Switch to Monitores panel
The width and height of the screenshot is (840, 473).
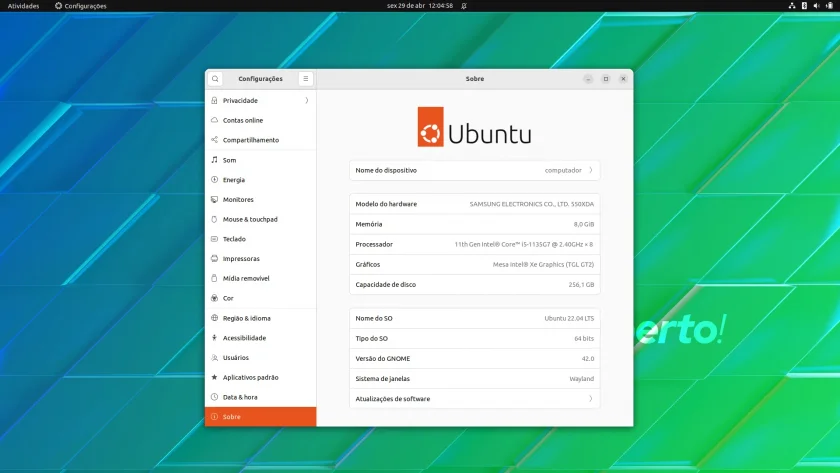tap(260, 199)
